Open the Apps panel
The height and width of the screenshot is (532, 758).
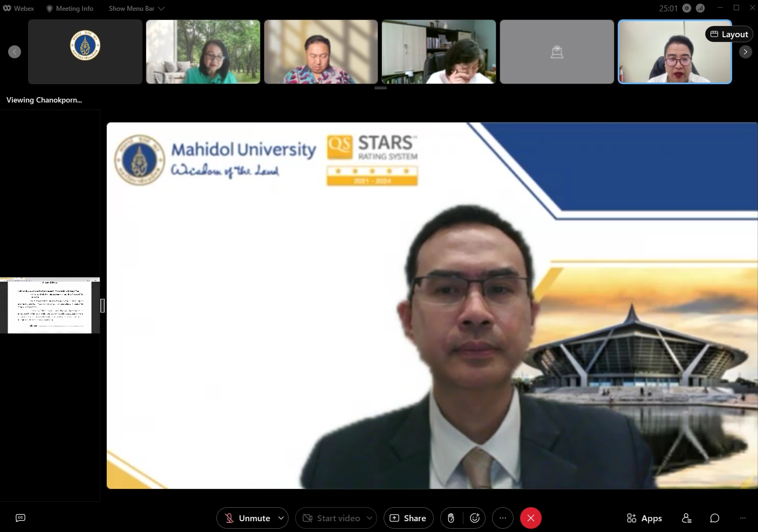click(644, 518)
